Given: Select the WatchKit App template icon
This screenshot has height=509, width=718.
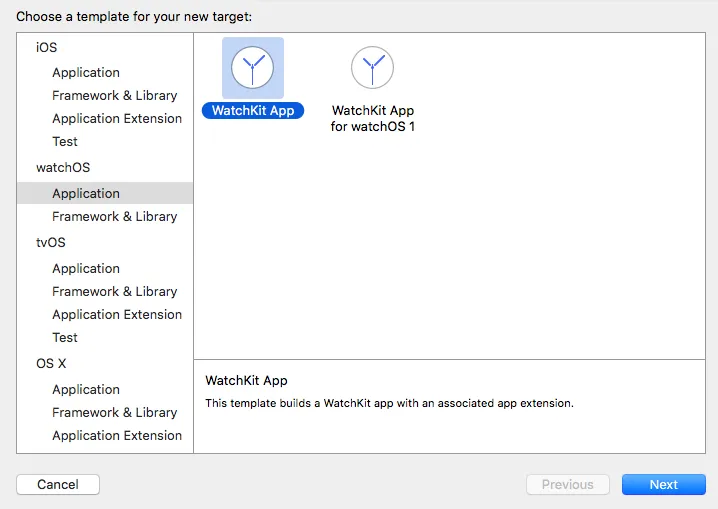Looking at the screenshot, I should 253,68.
